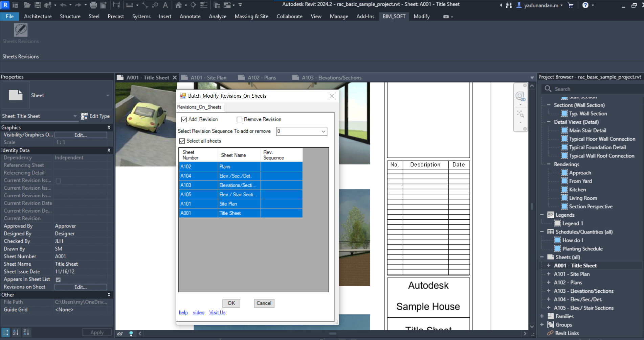Check the Remove Revision checkbox
Screen dimensions: 644x340
[240, 119]
